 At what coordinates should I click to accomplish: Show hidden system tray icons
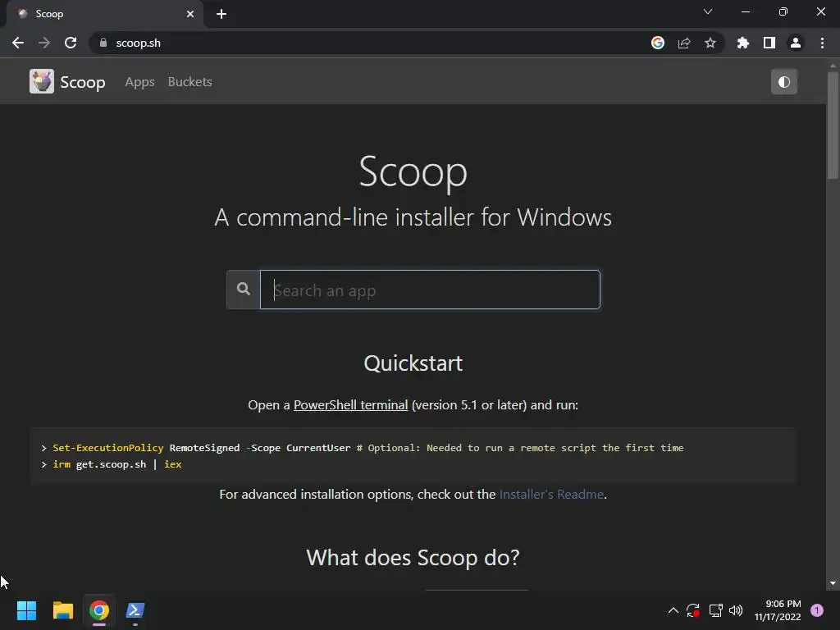673,610
